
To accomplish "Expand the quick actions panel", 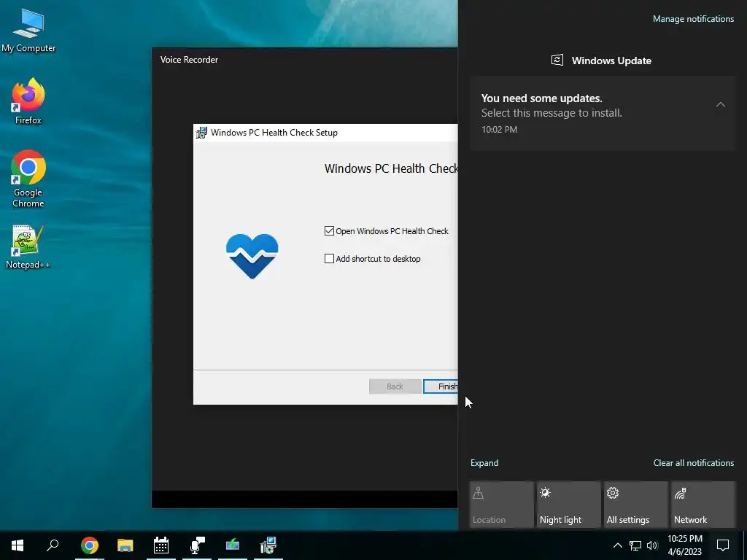I will 484,463.
